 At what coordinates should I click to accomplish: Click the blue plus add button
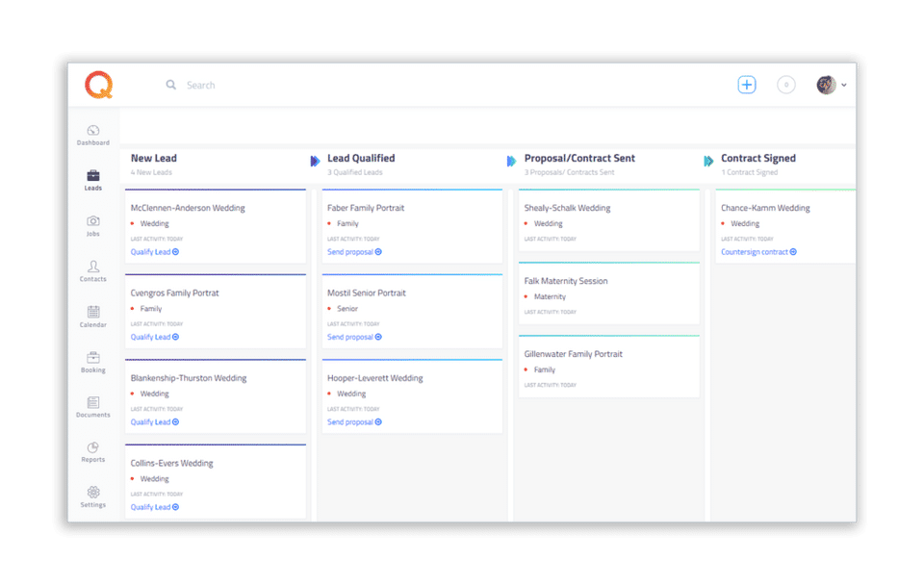(x=747, y=85)
